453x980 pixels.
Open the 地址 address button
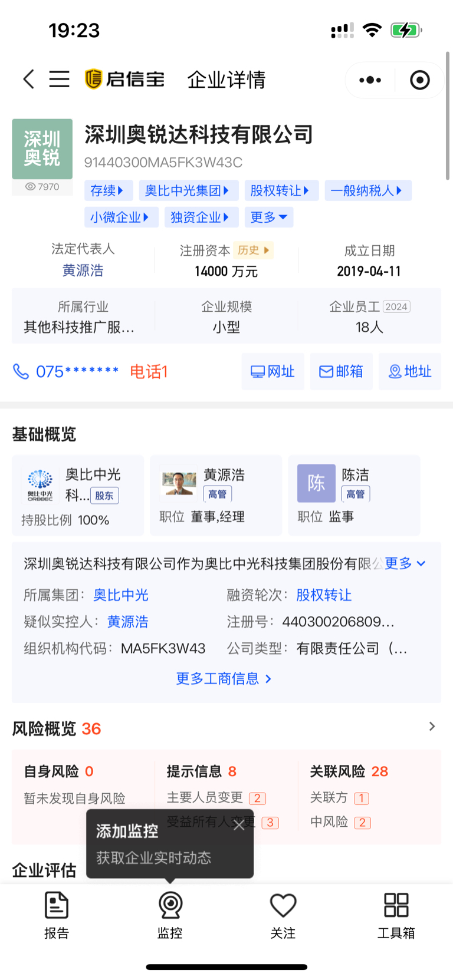tap(410, 371)
